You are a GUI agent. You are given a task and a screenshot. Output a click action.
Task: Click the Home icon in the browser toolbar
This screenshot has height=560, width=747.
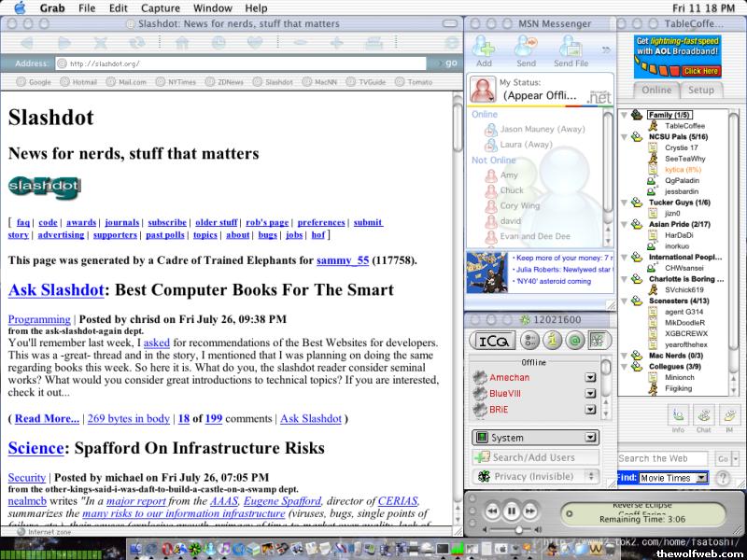point(182,43)
